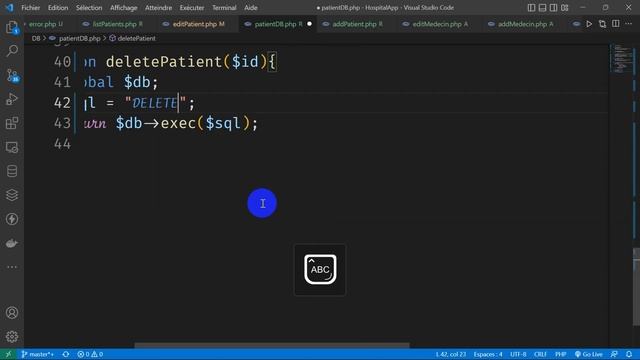The image size is (640, 360).
Task: Change indentation Espaces: 4 setting
Action: (x=488, y=354)
